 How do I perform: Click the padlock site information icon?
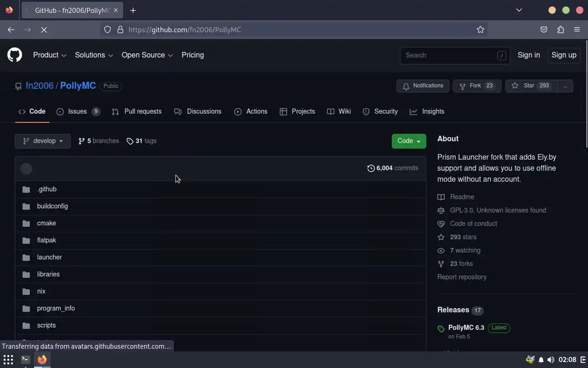click(120, 29)
